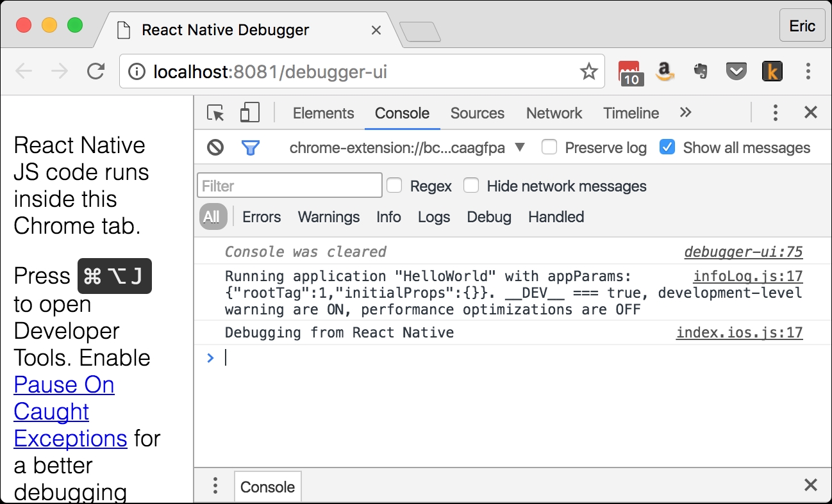The width and height of the screenshot is (832, 504).
Task: Open the Amazon extension icon
Action: click(x=666, y=71)
